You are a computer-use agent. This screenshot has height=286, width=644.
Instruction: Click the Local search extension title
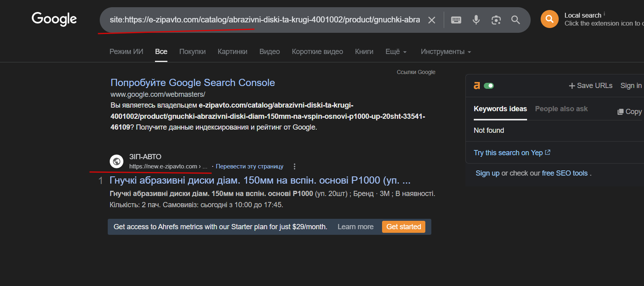click(x=583, y=15)
